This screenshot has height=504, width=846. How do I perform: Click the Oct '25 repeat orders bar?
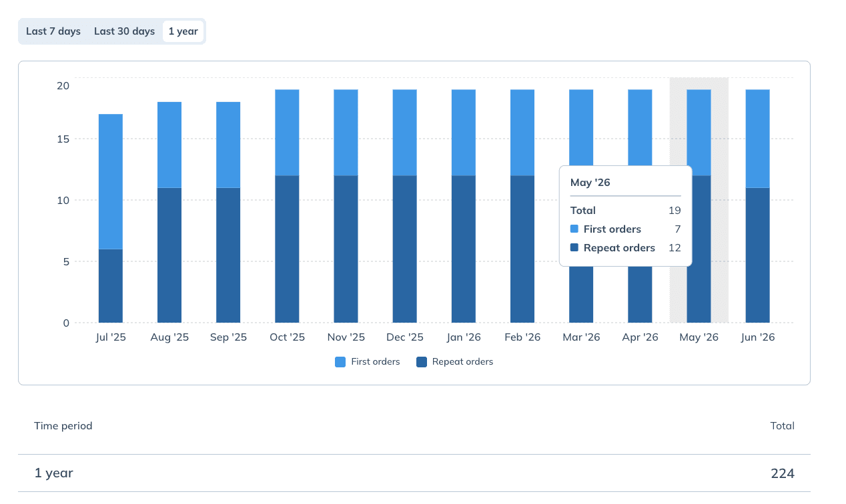point(287,249)
